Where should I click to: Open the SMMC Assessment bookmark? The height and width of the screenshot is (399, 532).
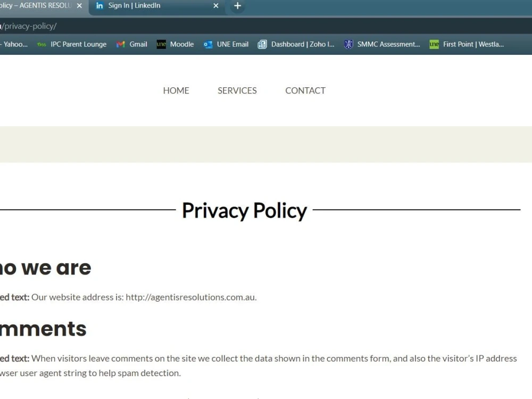pos(382,45)
